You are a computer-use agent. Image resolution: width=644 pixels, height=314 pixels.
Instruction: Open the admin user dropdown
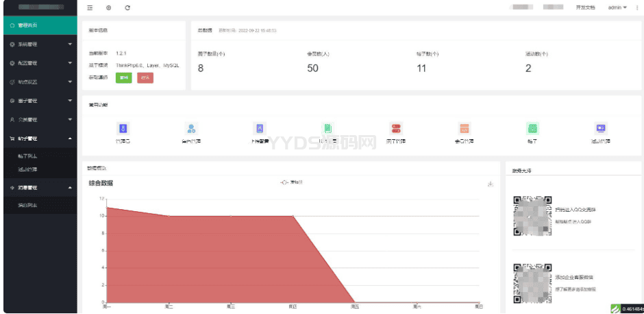pos(617,8)
